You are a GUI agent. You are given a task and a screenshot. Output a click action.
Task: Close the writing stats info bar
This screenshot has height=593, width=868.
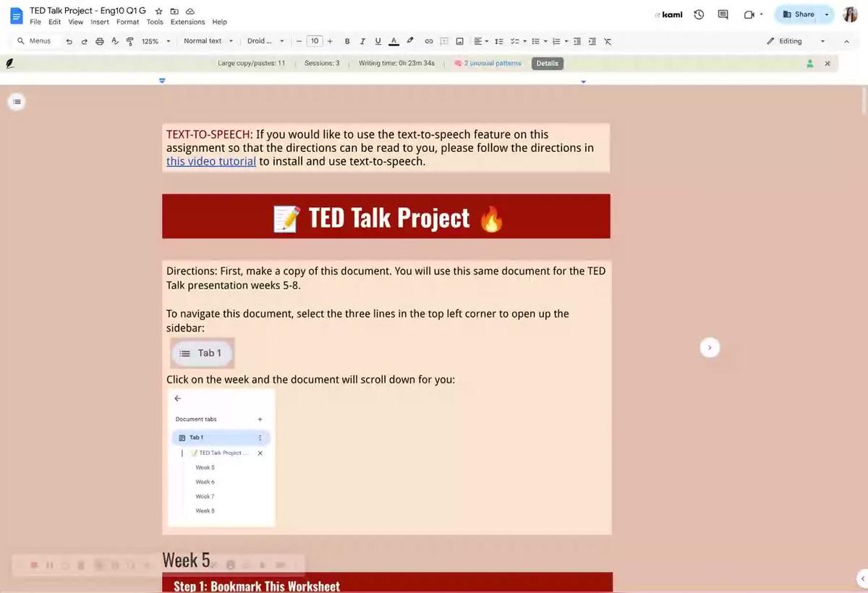coord(828,64)
